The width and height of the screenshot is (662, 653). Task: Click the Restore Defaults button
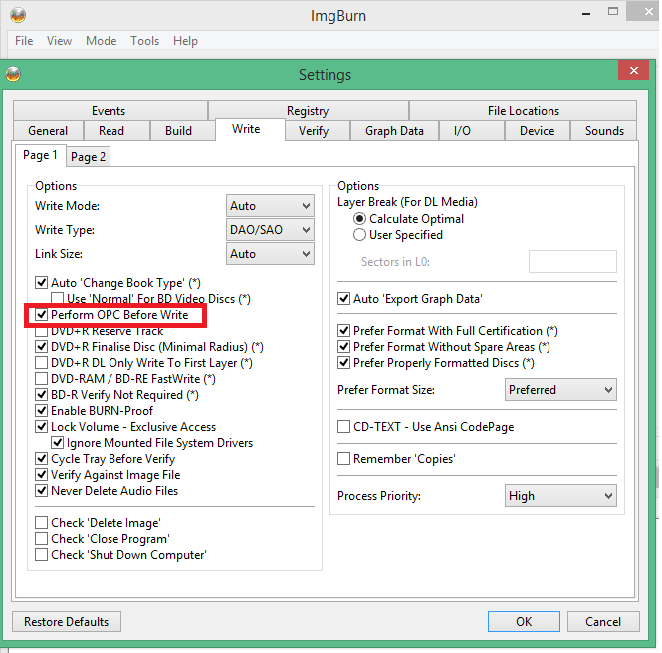pyautogui.click(x=67, y=622)
